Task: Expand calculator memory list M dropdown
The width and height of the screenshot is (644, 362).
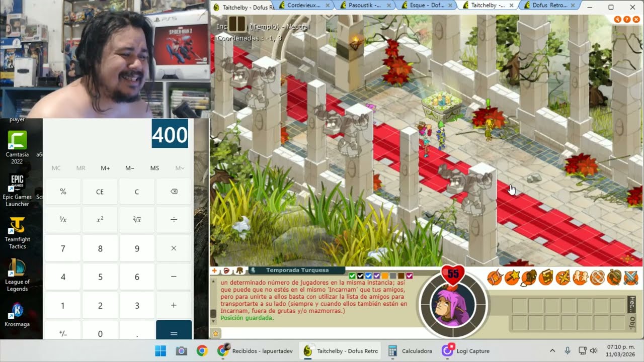Action: pyautogui.click(x=180, y=168)
